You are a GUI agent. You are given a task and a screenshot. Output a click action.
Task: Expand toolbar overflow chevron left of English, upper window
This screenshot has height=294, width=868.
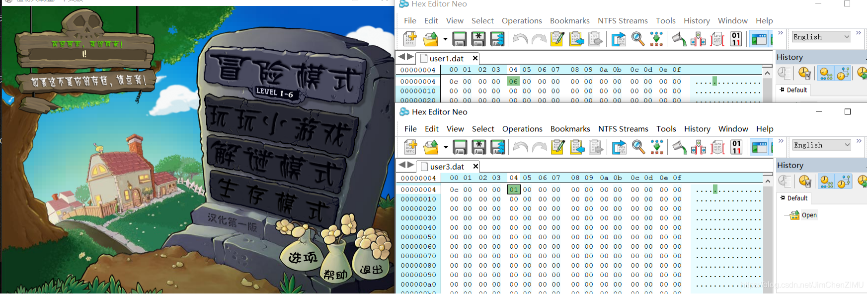(781, 33)
